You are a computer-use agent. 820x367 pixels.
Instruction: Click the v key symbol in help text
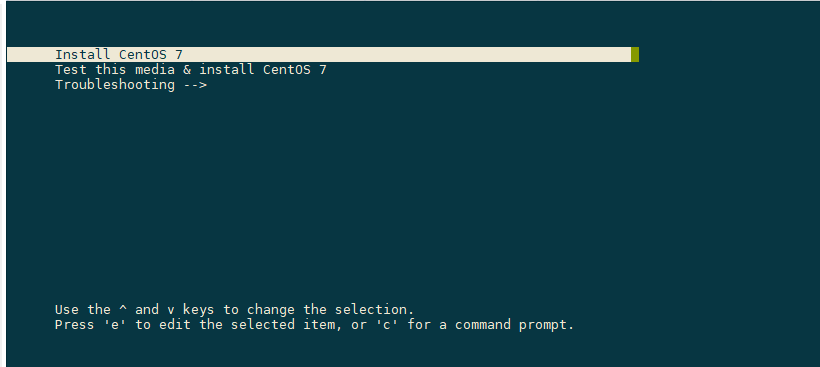pos(171,310)
